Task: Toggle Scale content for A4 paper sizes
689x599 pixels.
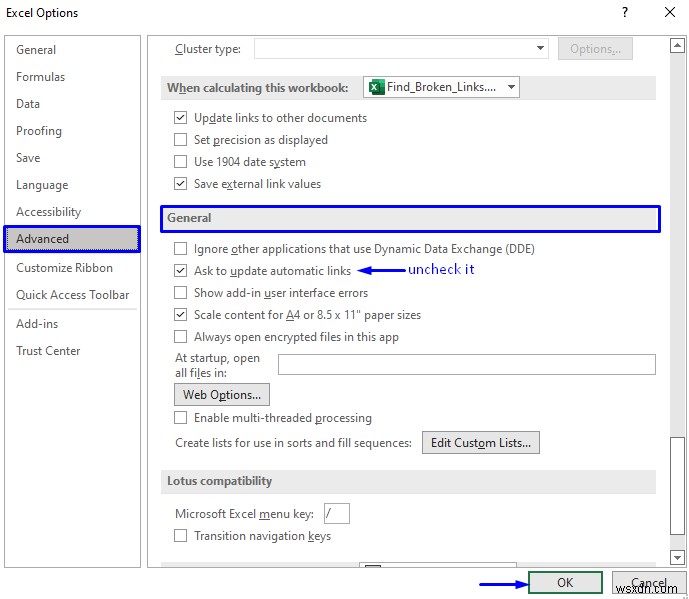Action: point(180,315)
